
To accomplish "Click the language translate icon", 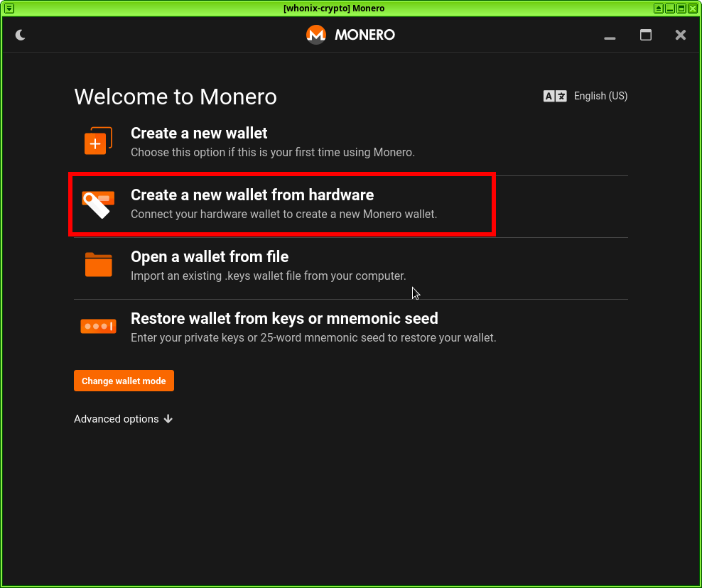I will 555,96.
